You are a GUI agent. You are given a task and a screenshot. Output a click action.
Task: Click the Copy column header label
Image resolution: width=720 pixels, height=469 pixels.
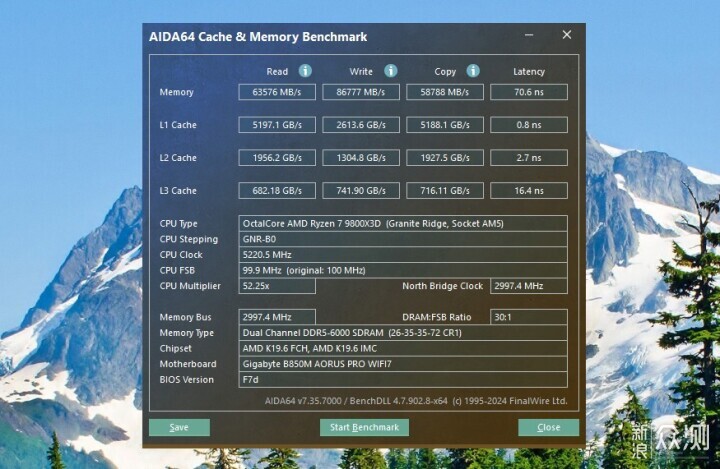pyautogui.click(x=445, y=72)
